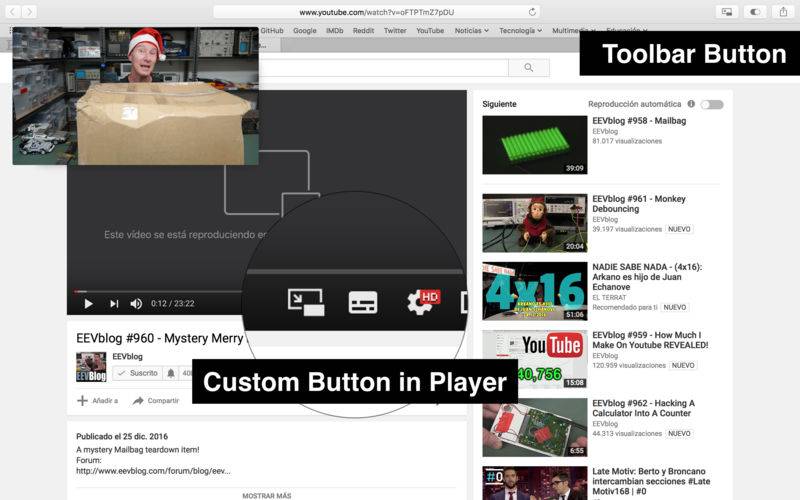Click the notification bell next to Suscrito
The image size is (800, 500).
coord(171,373)
